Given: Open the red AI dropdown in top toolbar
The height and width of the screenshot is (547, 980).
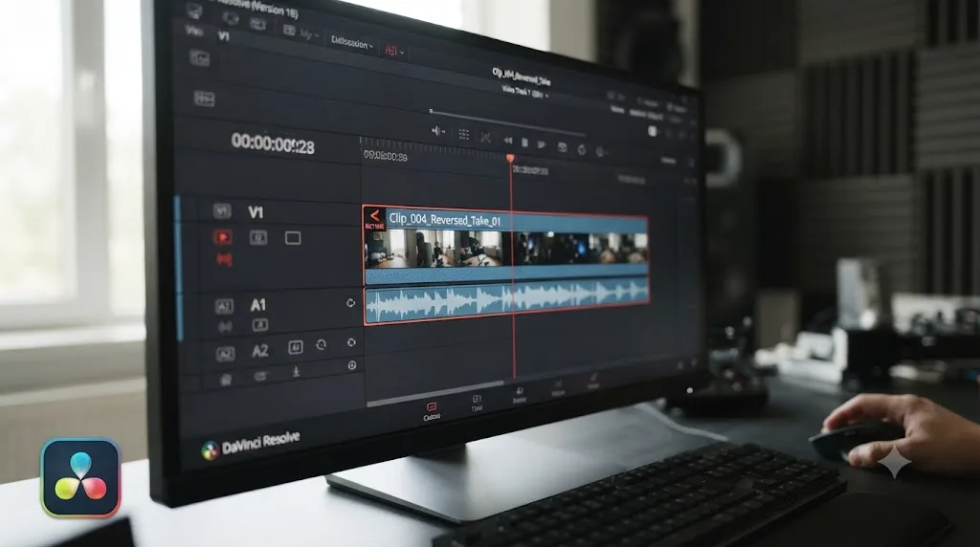Looking at the screenshot, I should click(393, 52).
